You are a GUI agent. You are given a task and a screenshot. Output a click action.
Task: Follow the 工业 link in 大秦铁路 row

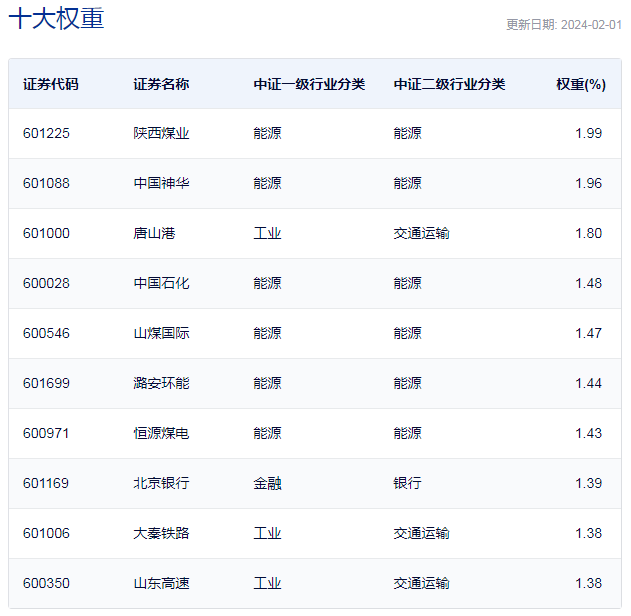pyautogui.click(x=267, y=533)
